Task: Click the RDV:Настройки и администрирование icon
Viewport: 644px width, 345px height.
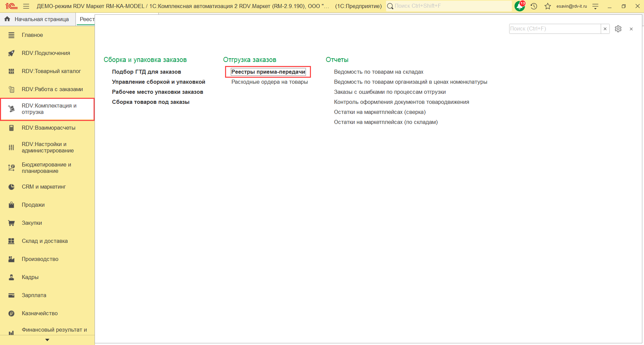Action: 11,147
